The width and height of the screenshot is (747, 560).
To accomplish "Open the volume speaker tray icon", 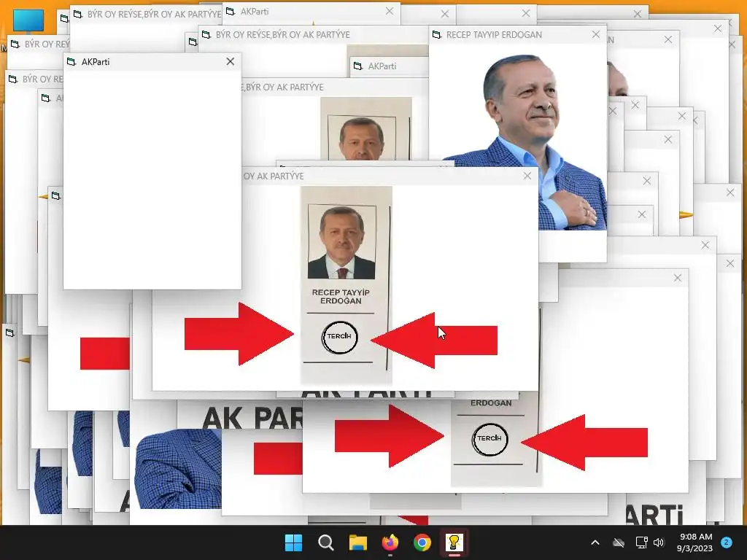I will (659, 542).
